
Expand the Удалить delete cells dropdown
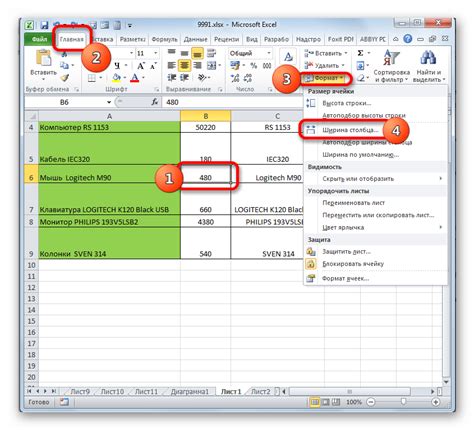pyautogui.click(x=343, y=65)
